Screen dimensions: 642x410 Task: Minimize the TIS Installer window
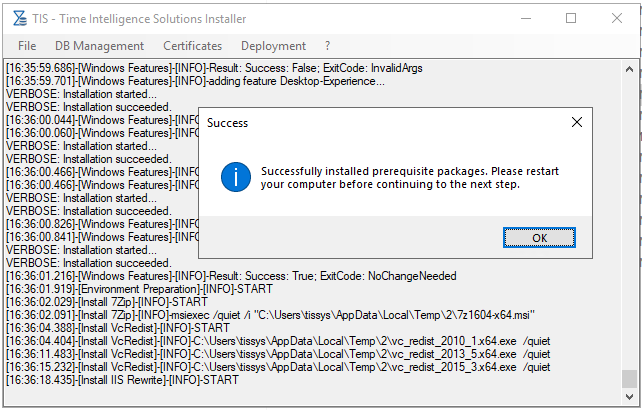coord(526,18)
